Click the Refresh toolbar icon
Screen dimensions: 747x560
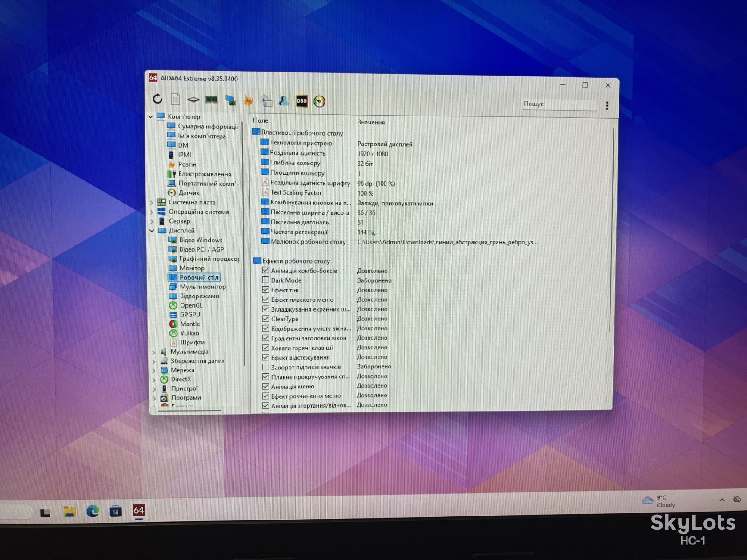pyautogui.click(x=157, y=99)
